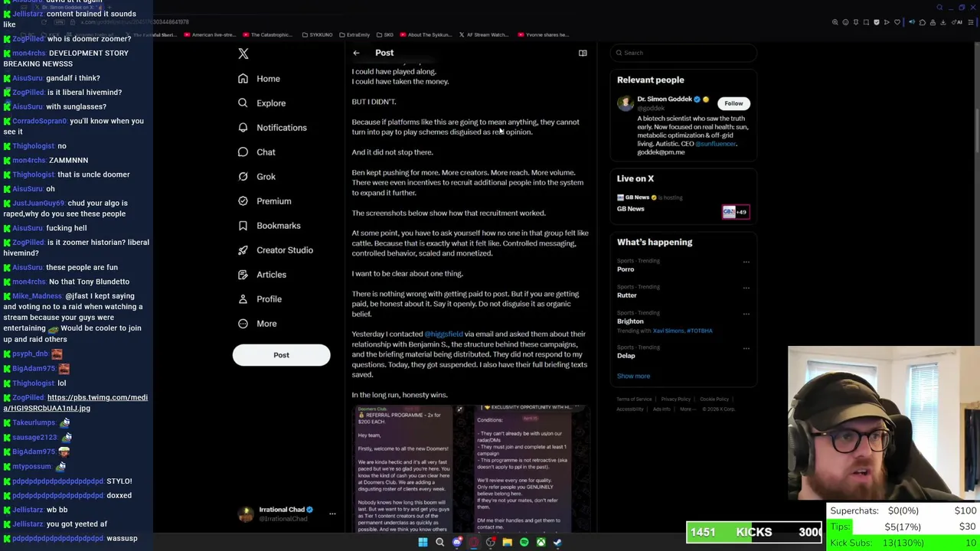Image resolution: width=980 pixels, height=551 pixels.
Task: Click the Jellistarz username at chat bottom
Action: 28,524
